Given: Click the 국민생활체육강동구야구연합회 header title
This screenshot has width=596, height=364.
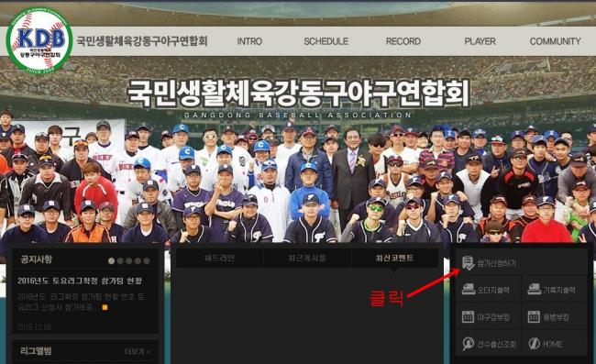Looking at the screenshot, I should tap(142, 40).
